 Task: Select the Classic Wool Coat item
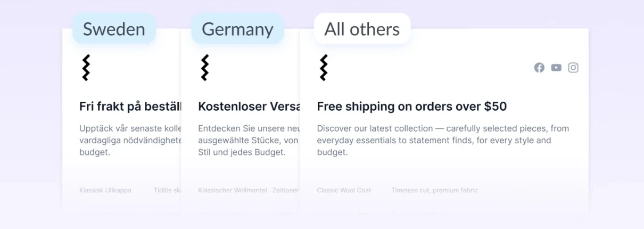(x=344, y=190)
